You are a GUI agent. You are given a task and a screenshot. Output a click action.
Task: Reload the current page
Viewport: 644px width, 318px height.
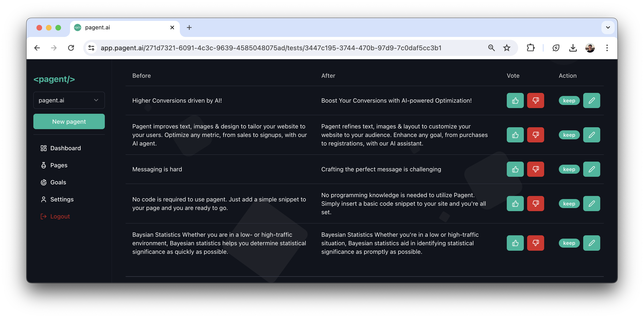[x=71, y=48]
